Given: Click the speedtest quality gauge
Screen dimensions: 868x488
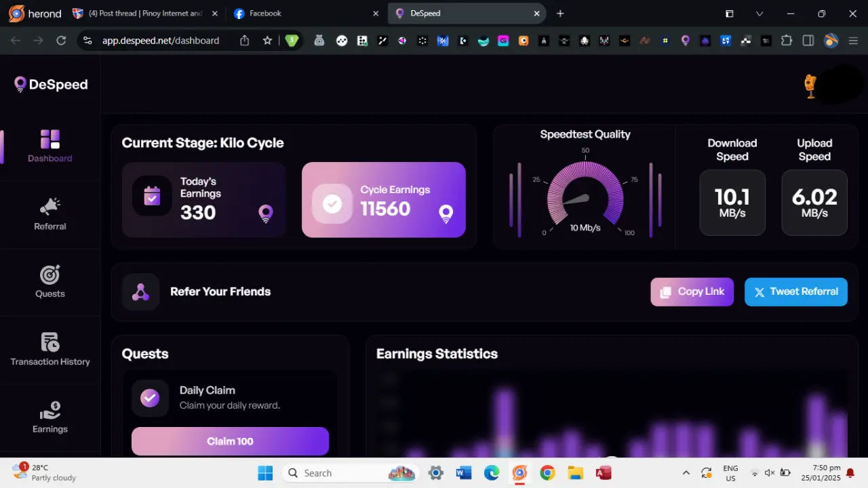Looking at the screenshot, I should pyautogui.click(x=585, y=196).
